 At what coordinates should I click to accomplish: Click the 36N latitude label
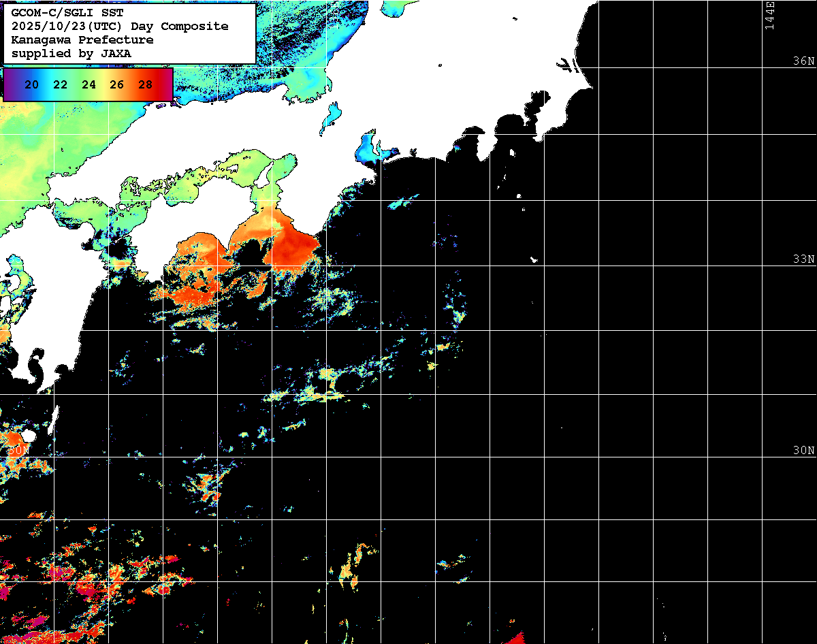[x=803, y=61]
